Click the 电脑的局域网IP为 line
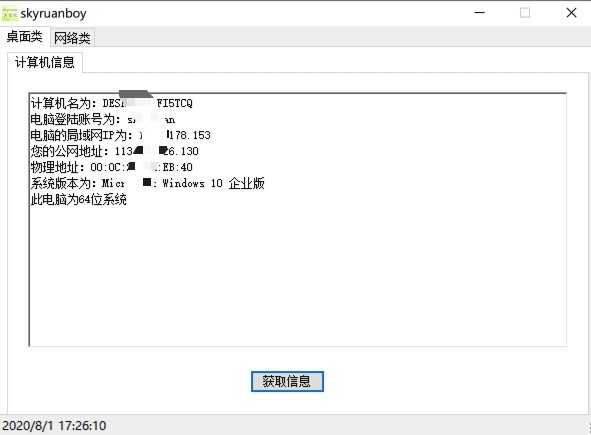591x435 pixels. click(x=121, y=135)
